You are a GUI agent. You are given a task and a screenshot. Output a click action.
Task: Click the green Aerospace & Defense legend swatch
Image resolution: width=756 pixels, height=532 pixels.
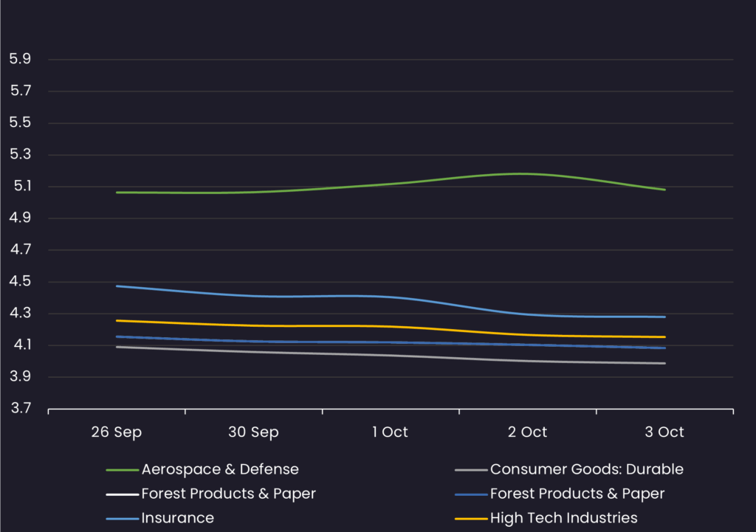coord(122,470)
